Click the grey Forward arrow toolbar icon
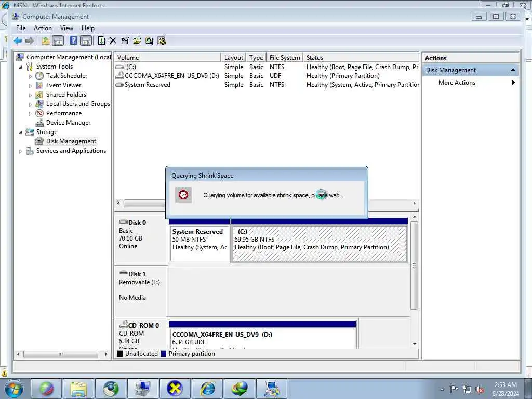Image resolution: width=532 pixels, height=399 pixels. [x=30, y=41]
